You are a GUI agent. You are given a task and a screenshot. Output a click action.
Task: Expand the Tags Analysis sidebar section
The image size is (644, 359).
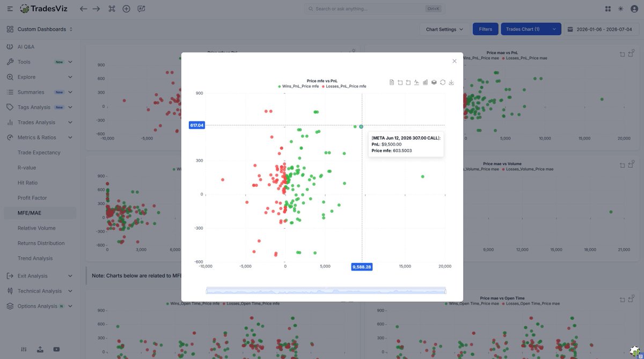pyautogui.click(x=40, y=107)
